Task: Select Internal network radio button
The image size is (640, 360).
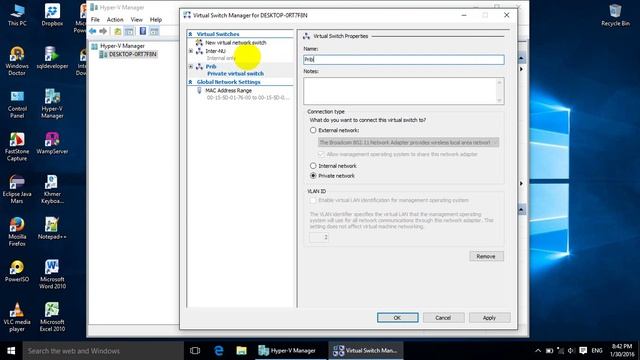Action: 313,166
